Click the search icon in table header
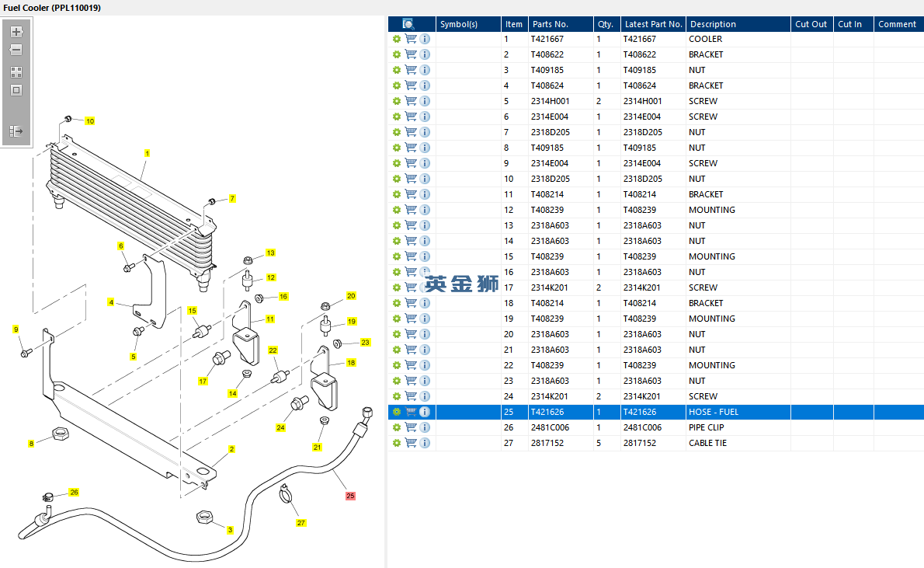 (x=408, y=24)
